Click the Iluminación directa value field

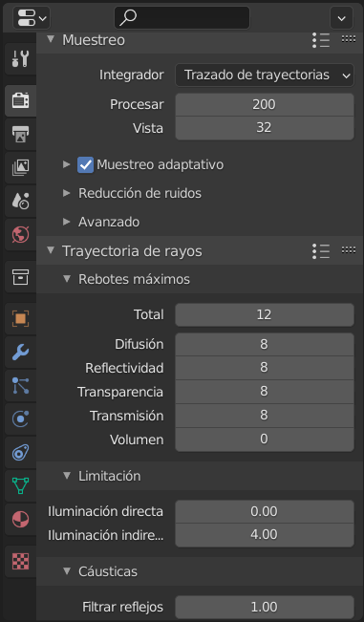coord(265,512)
